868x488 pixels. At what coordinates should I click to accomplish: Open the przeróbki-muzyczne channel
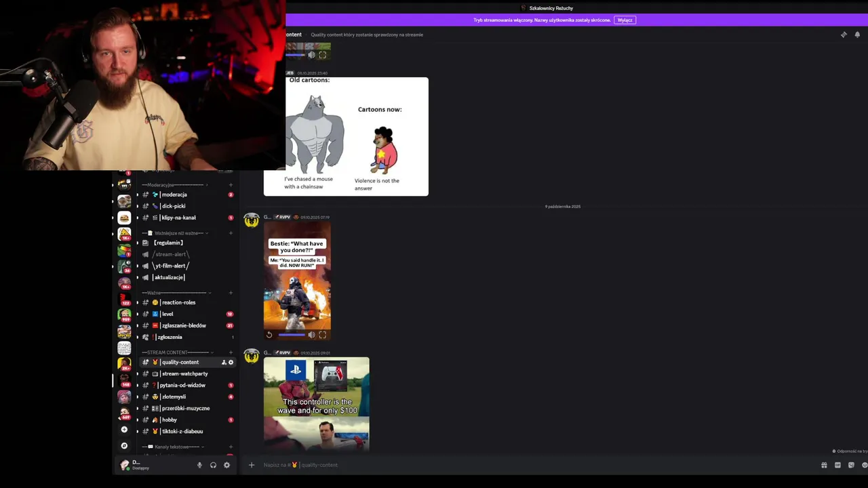188,408
